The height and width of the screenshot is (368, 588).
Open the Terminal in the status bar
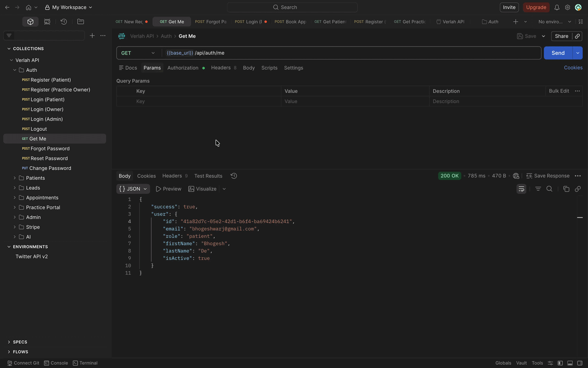pyautogui.click(x=85, y=363)
